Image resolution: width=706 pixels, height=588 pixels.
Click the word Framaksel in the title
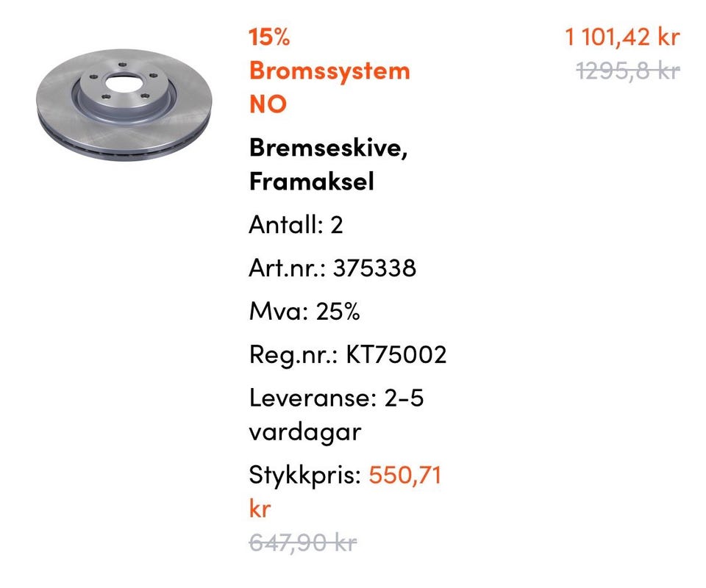click(312, 182)
